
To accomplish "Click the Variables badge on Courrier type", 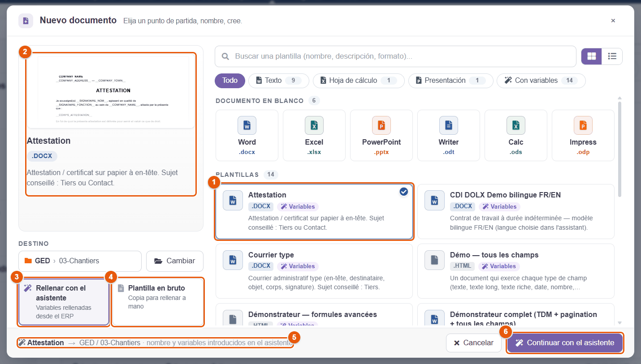I will coord(298,266).
